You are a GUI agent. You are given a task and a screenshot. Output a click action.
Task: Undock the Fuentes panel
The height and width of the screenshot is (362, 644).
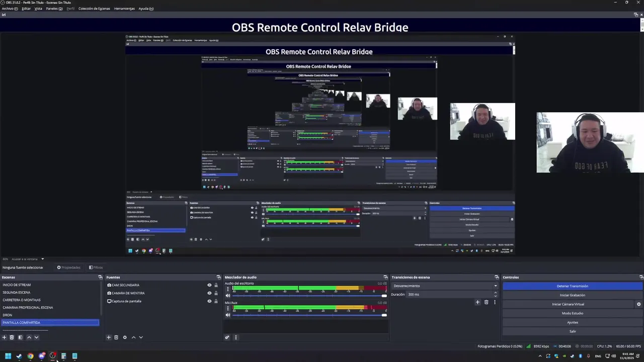[218, 277]
